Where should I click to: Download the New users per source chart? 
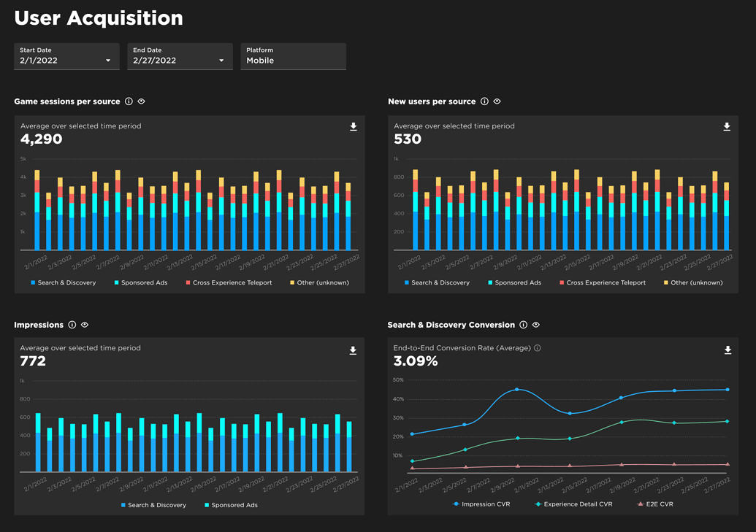click(x=728, y=126)
